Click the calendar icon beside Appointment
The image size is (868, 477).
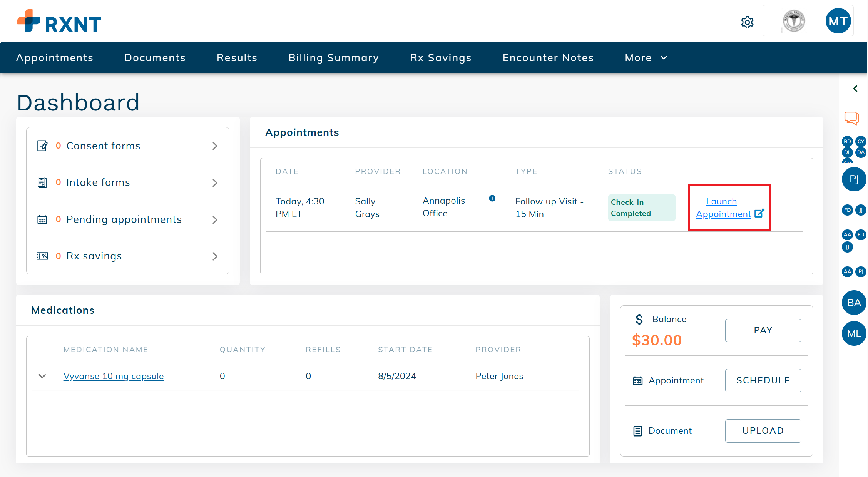pyautogui.click(x=638, y=381)
